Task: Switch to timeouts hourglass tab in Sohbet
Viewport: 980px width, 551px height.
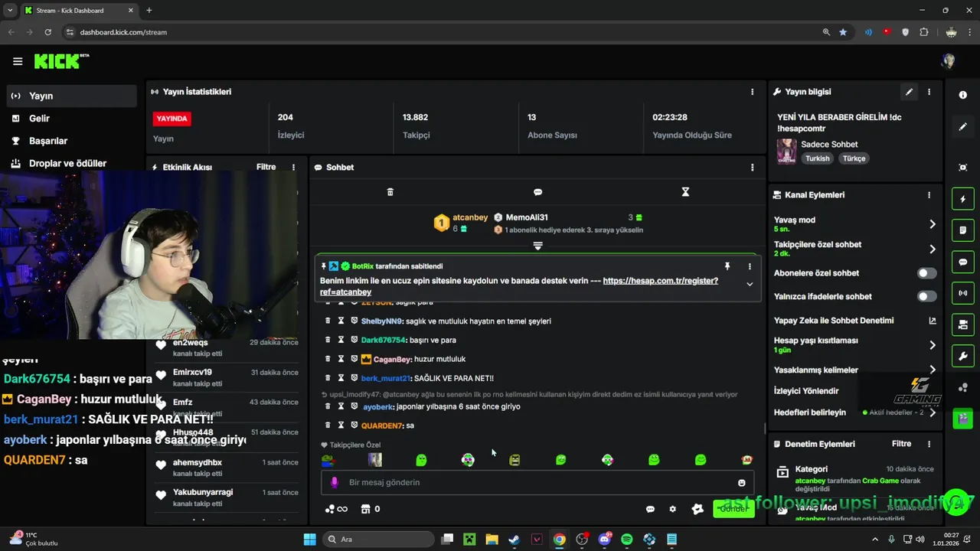Action: pyautogui.click(x=685, y=192)
